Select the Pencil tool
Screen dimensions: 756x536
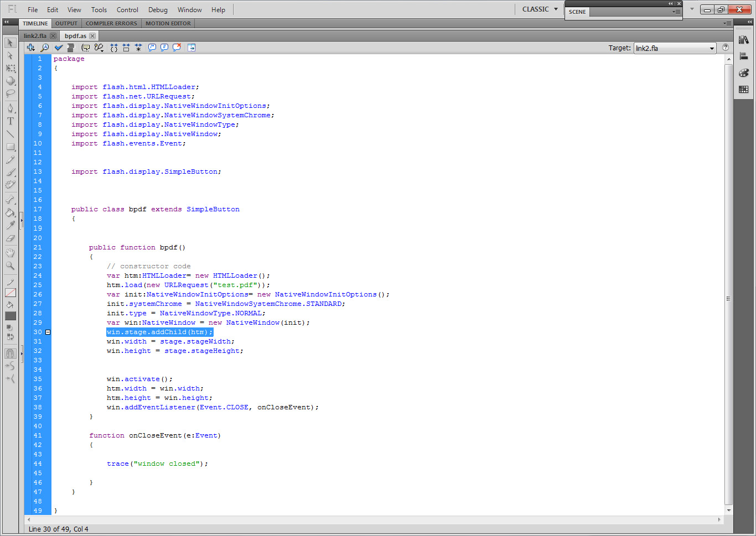point(10,159)
